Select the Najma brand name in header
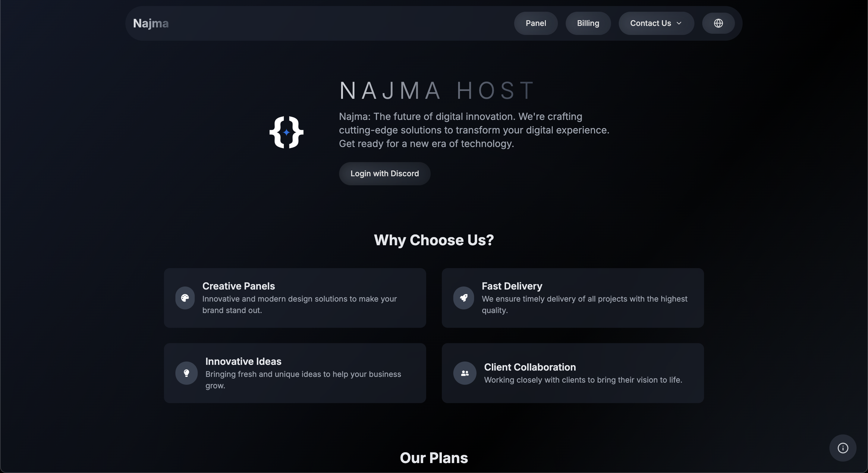 (151, 23)
